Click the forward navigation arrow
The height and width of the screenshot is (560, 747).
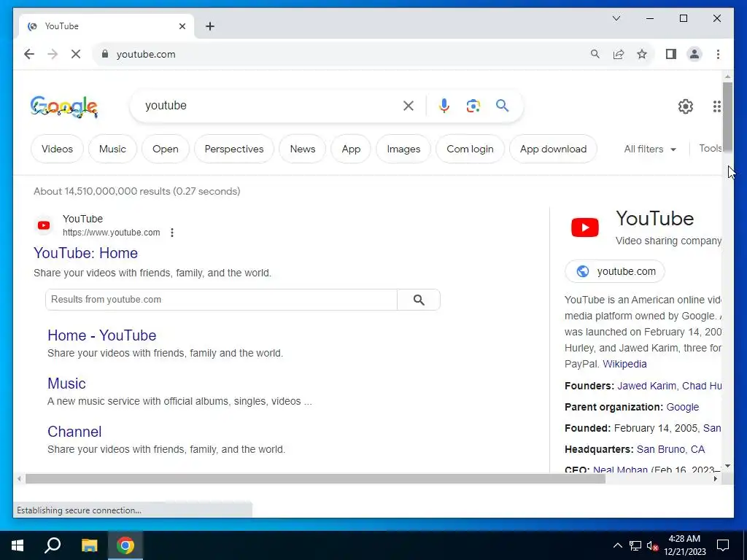pyautogui.click(x=53, y=54)
